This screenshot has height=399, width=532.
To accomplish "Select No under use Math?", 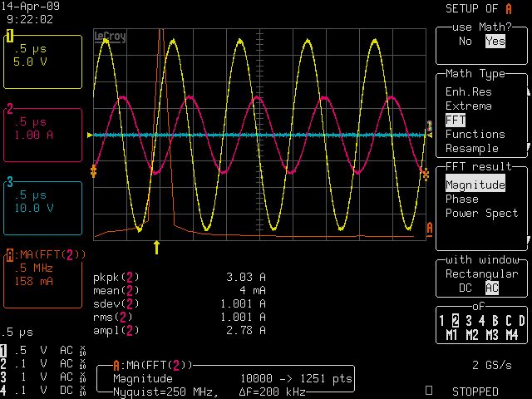I will coord(465,42).
